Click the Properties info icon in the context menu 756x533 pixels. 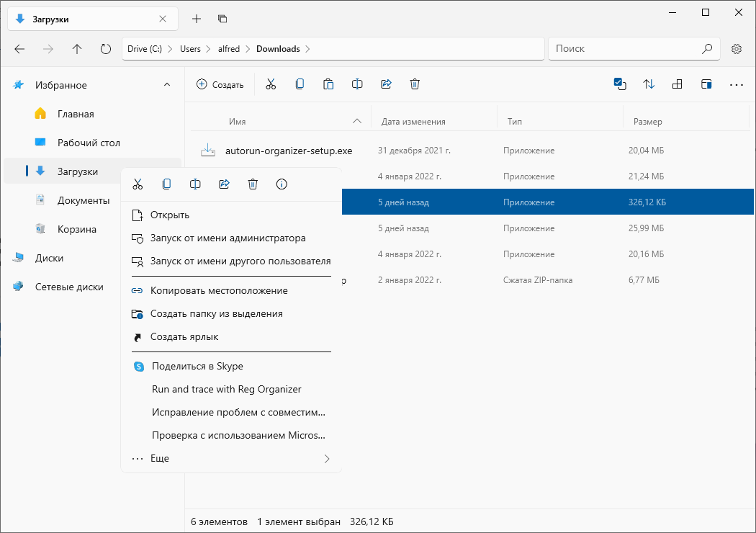pyautogui.click(x=282, y=184)
